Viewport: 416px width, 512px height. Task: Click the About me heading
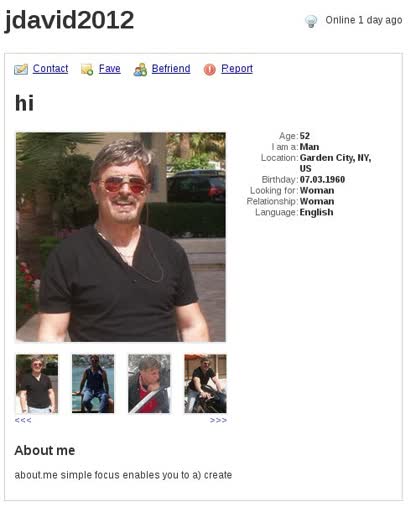pos(45,450)
